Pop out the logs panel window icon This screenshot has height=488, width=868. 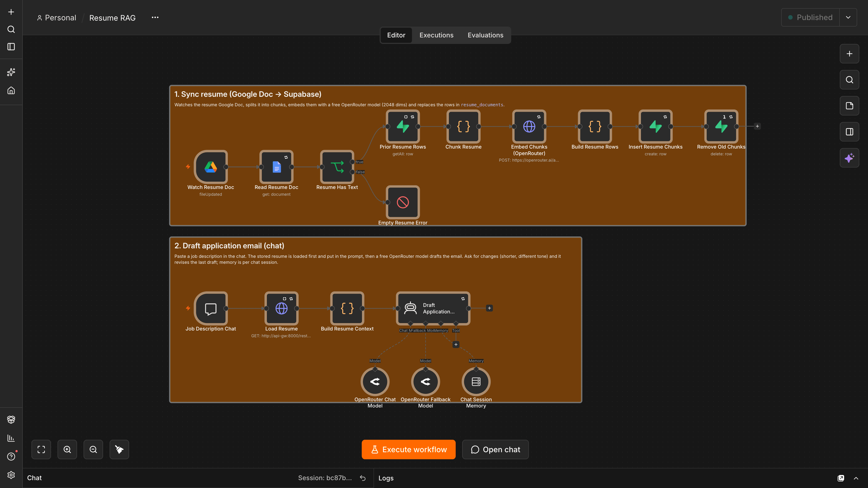841,478
